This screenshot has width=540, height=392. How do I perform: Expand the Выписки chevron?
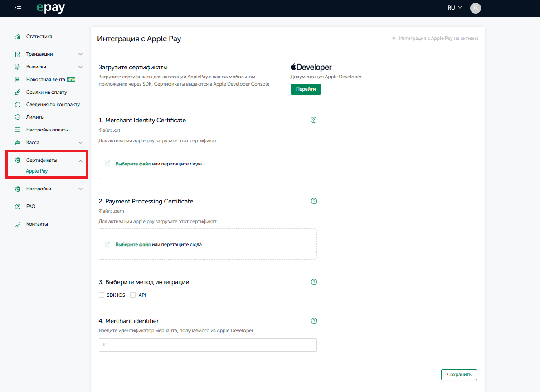tap(81, 67)
